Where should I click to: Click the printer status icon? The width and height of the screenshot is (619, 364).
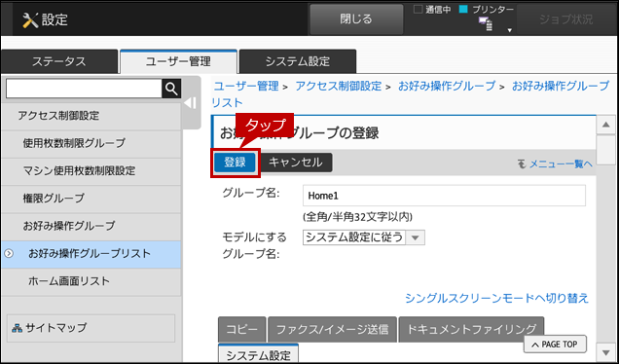coord(485,24)
